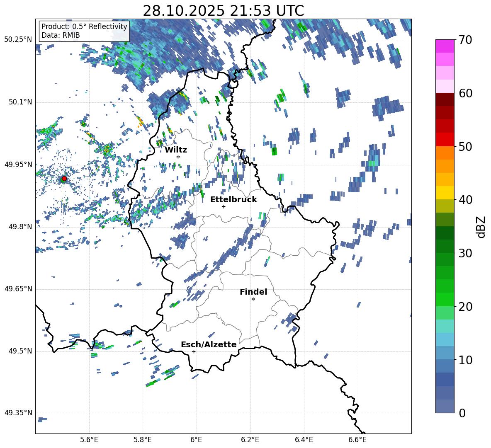Viewport: 491px width, 448px height.
Task: Click the dark green colorbar segment near 30
Action: (445, 246)
